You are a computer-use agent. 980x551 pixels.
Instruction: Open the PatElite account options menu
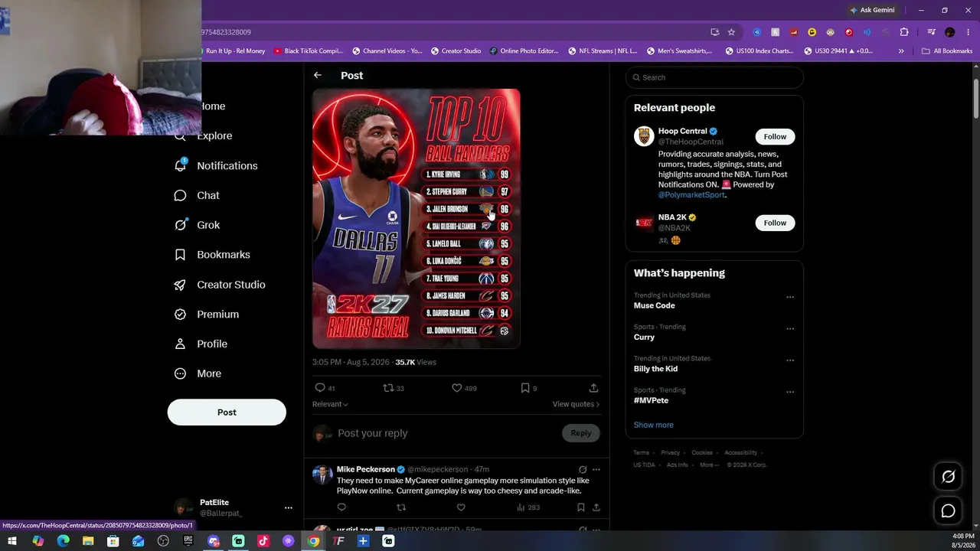[x=289, y=507]
